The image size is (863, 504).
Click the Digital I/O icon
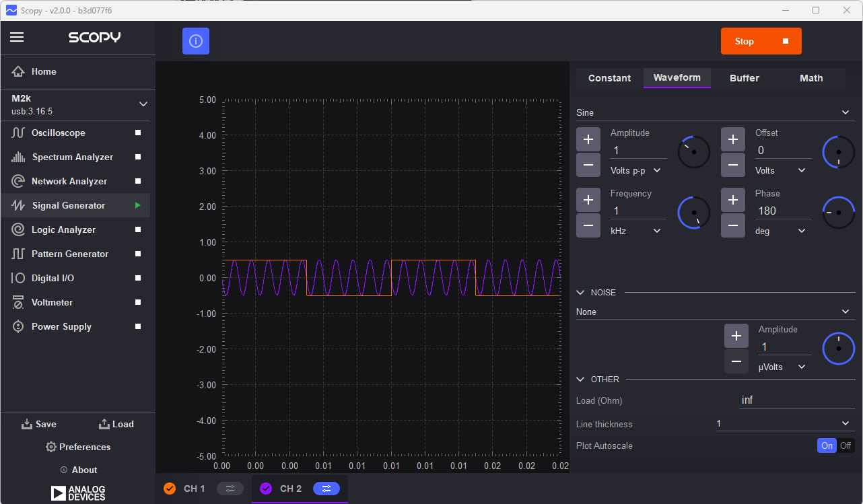(18, 278)
